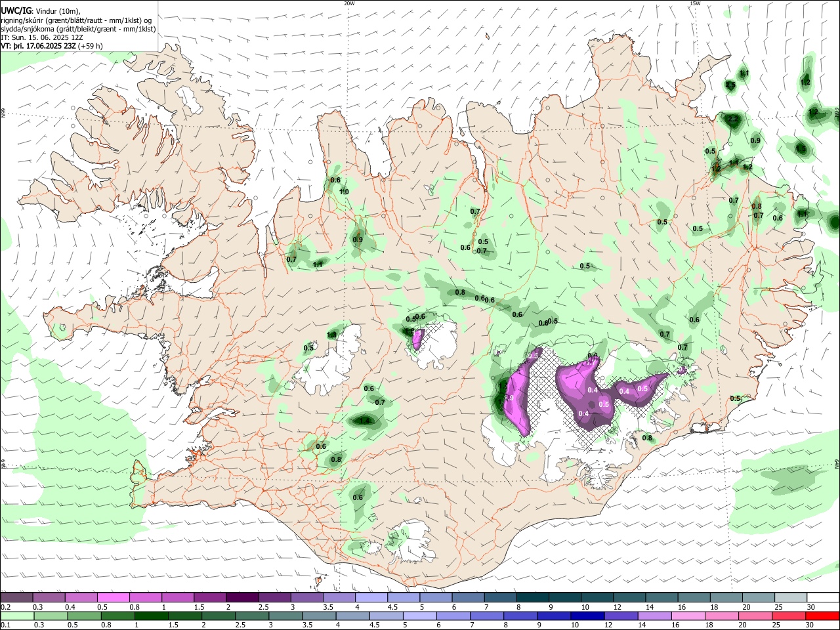Screen dimensions: 840x630
Task: Select the darkest green swatch at 1 in lower legend
Action: [x=150, y=616]
